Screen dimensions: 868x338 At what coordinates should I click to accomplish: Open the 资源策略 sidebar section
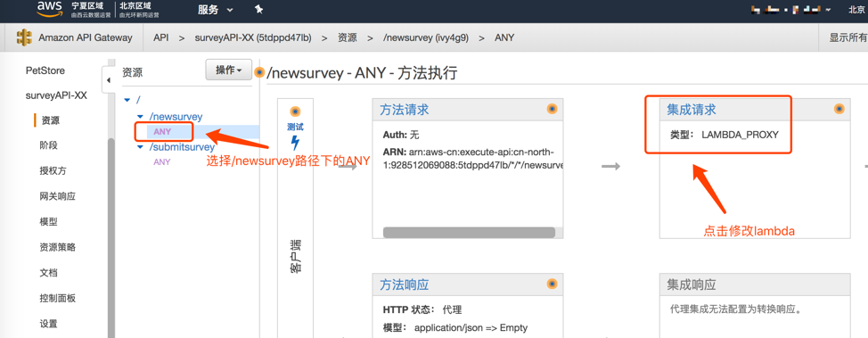tap(58, 247)
